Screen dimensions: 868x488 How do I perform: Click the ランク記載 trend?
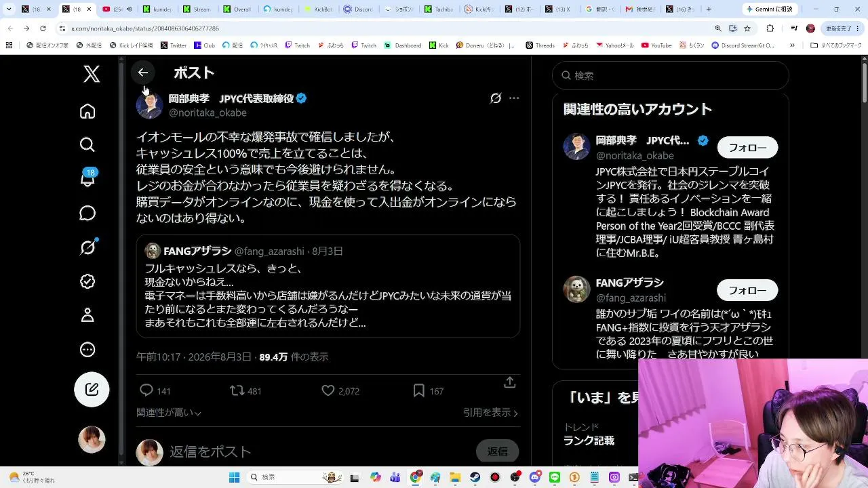coord(589,441)
